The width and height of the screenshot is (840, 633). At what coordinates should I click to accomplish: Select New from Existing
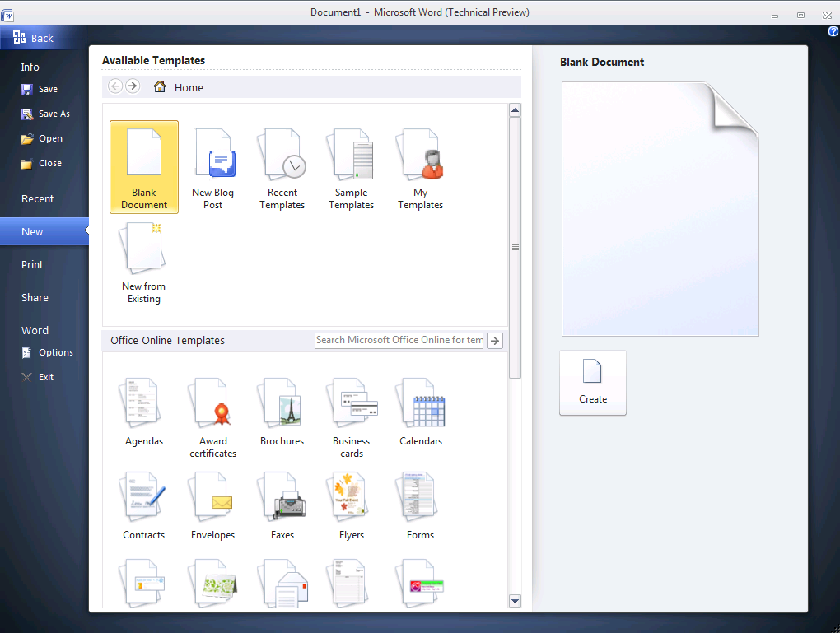tap(143, 263)
